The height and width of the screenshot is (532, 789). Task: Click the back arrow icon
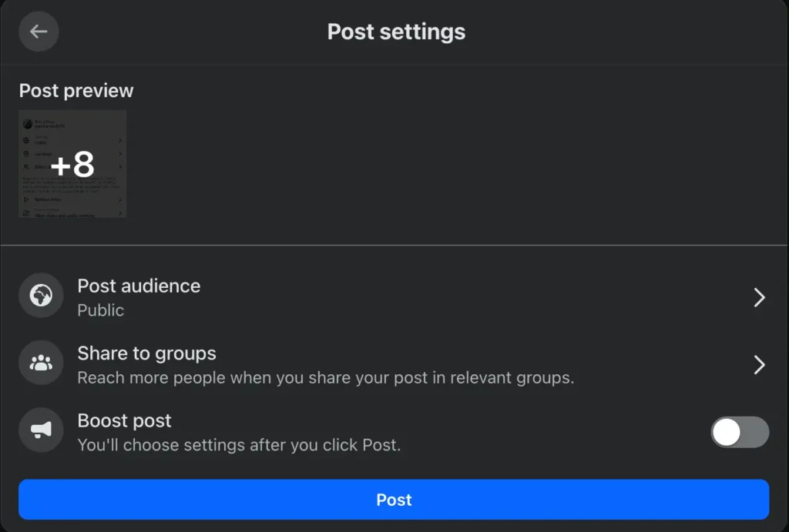[x=39, y=32]
